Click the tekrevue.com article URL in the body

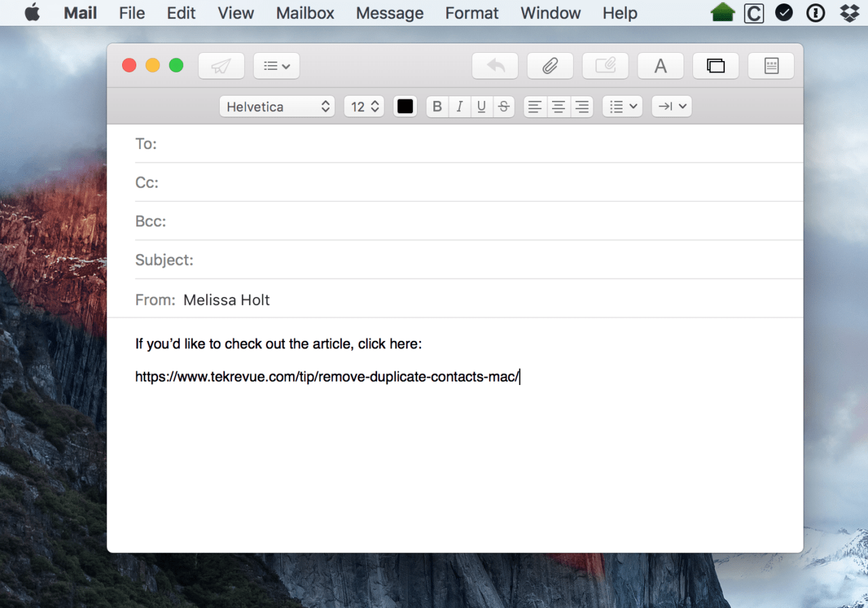(327, 377)
